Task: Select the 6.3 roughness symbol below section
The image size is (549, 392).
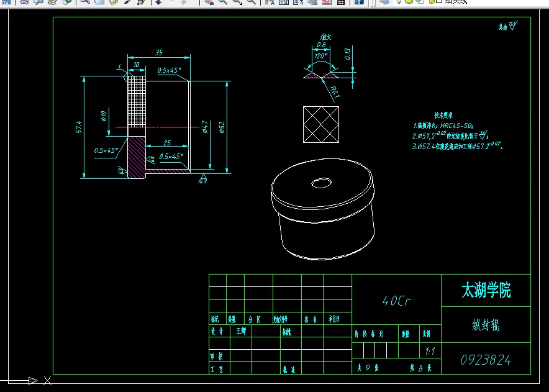Action: tap(202, 179)
